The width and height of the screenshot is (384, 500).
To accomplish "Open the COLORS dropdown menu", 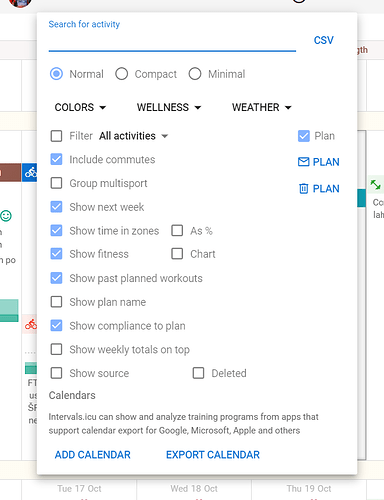I will coord(80,107).
